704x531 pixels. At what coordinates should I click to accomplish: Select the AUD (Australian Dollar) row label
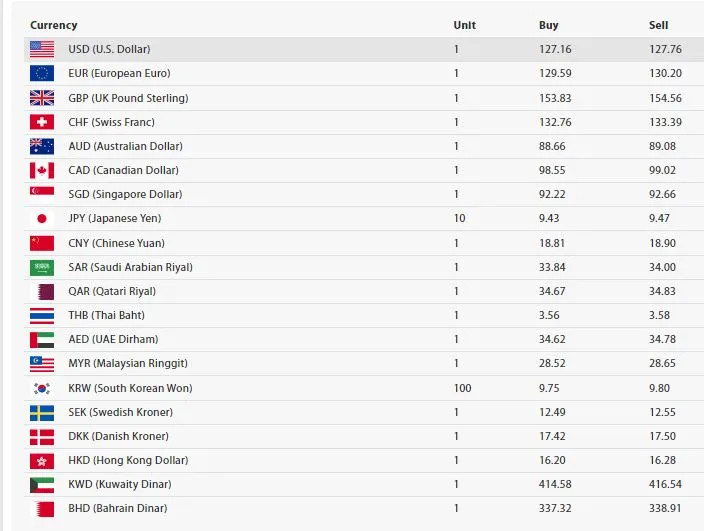[125, 146]
